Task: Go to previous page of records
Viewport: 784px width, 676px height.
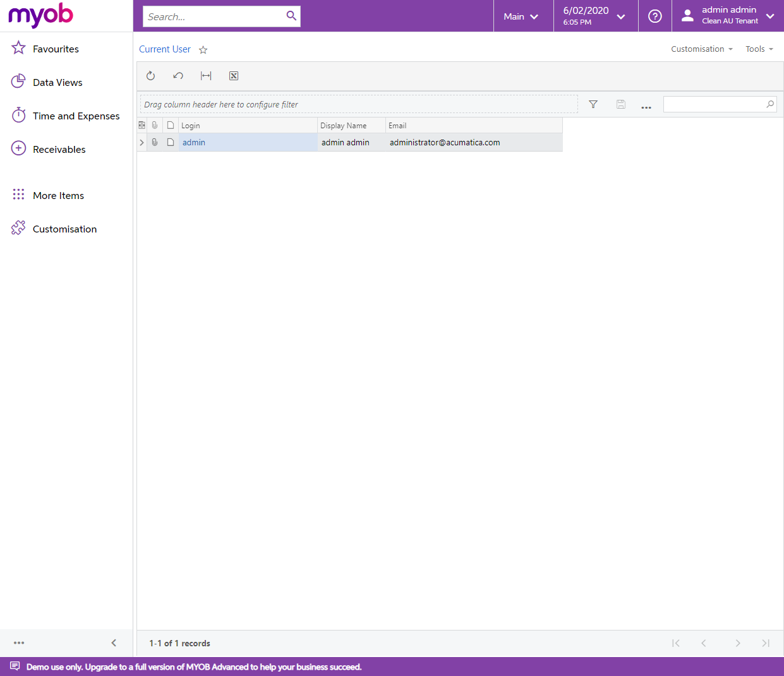Action: click(704, 643)
